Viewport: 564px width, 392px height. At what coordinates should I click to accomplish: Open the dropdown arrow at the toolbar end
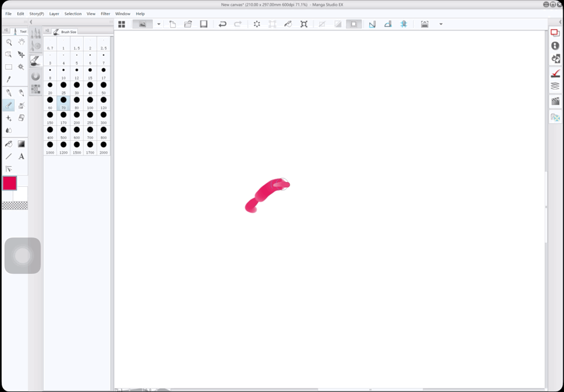click(441, 24)
